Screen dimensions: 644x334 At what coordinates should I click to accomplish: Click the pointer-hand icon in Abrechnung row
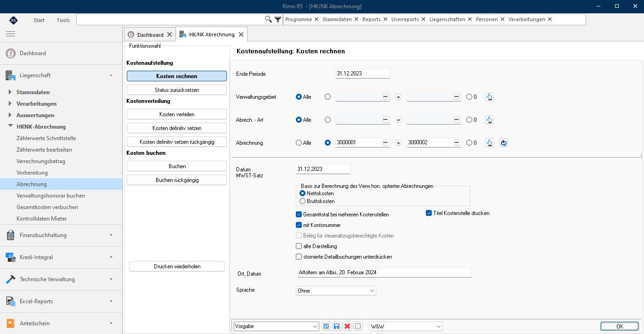pyautogui.click(x=490, y=143)
